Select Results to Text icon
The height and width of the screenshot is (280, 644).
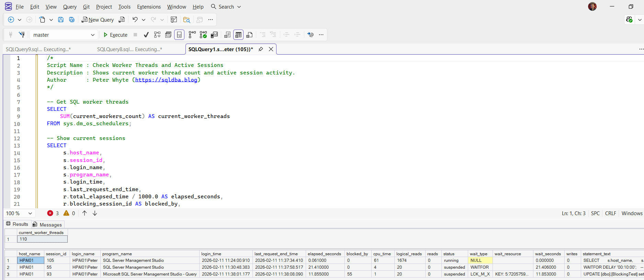tap(227, 35)
